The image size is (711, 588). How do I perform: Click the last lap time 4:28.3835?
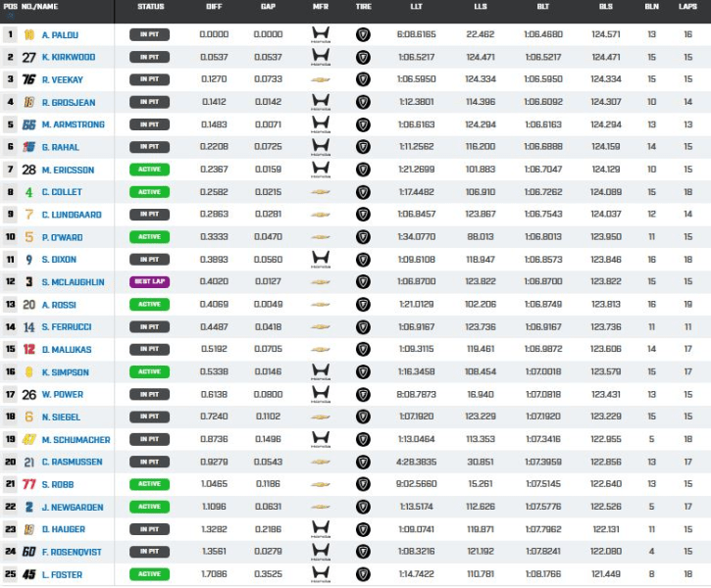[416, 462]
